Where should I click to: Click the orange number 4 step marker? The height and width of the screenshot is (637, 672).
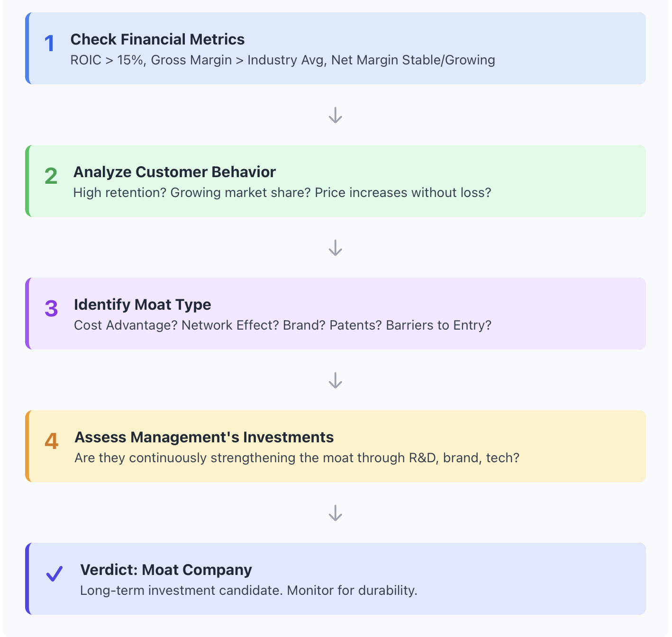pos(52,441)
